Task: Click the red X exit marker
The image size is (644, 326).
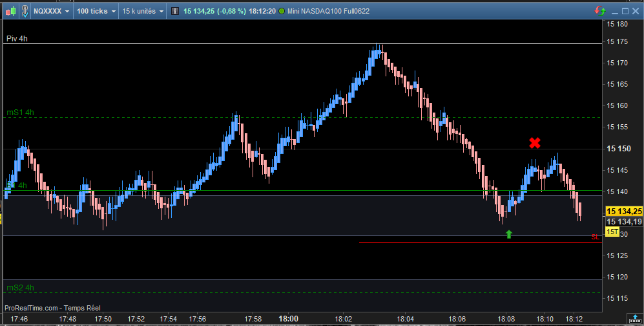Action: point(535,143)
